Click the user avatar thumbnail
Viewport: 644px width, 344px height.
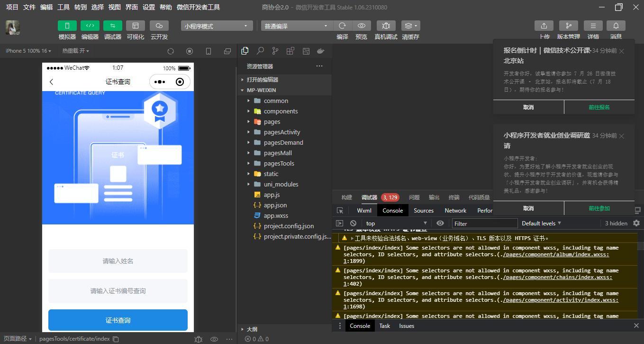click(x=13, y=28)
